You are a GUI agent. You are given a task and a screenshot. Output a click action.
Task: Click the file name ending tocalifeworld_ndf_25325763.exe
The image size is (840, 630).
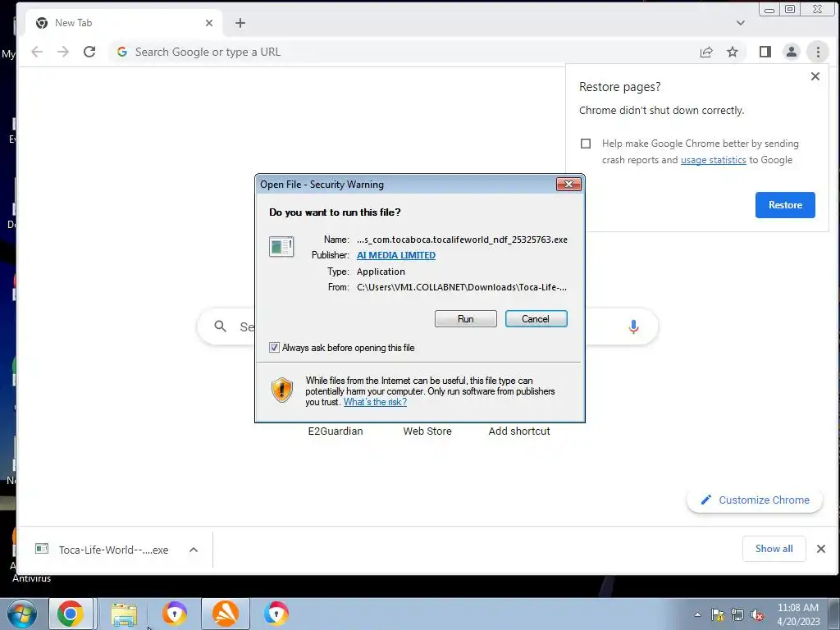tap(462, 240)
